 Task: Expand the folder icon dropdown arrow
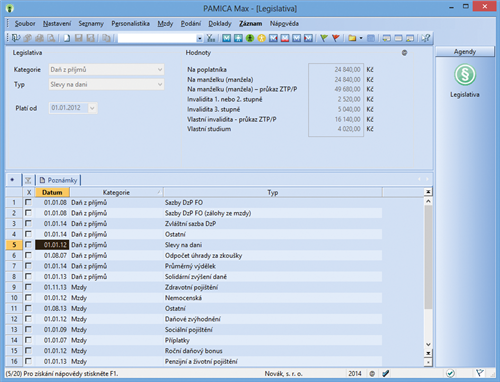(361, 38)
